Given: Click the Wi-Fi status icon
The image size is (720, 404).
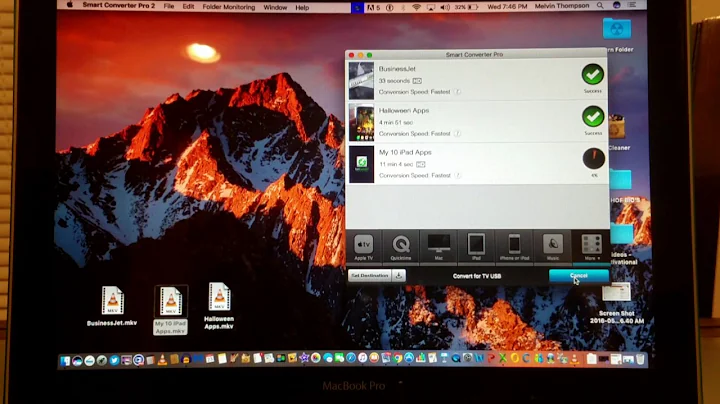Looking at the screenshot, I should (416, 7).
